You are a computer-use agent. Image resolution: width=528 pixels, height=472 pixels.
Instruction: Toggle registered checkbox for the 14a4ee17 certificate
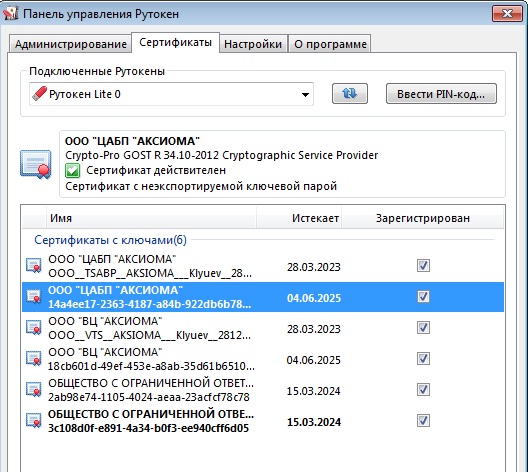pyautogui.click(x=423, y=297)
